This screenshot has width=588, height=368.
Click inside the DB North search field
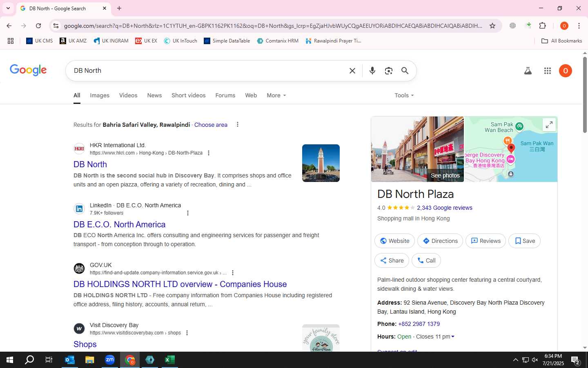(208, 71)
